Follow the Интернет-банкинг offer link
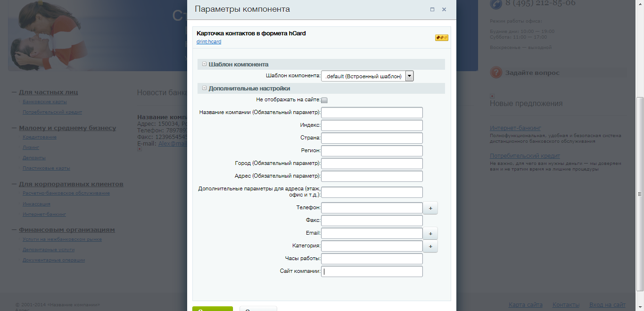Screen dimensions: 644x311 click(x=515, y=128)
